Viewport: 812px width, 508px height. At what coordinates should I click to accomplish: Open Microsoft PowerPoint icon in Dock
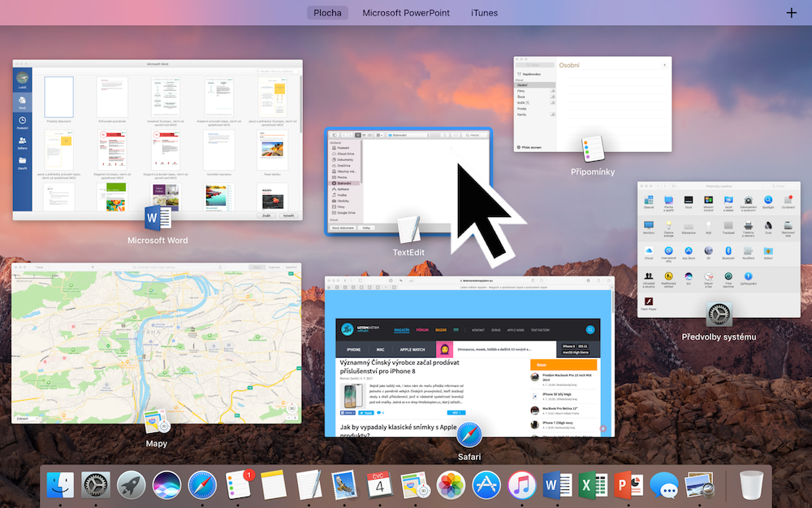pos(628,485)
